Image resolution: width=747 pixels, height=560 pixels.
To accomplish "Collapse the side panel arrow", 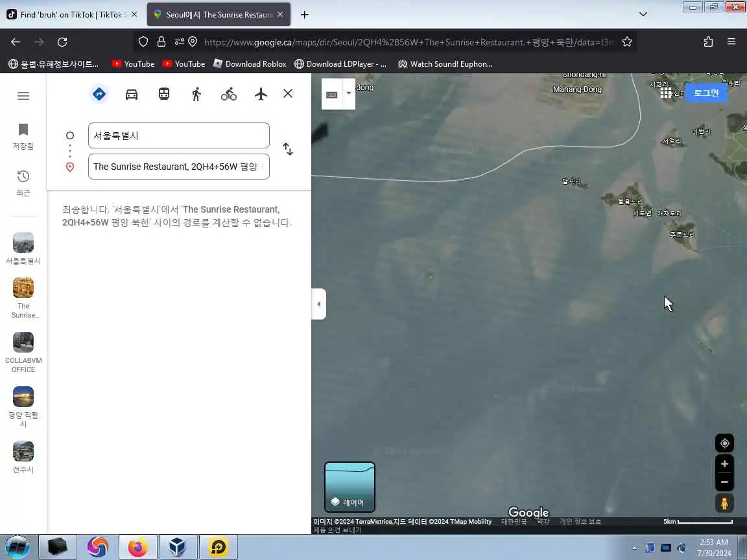I will tap(319, 304).
